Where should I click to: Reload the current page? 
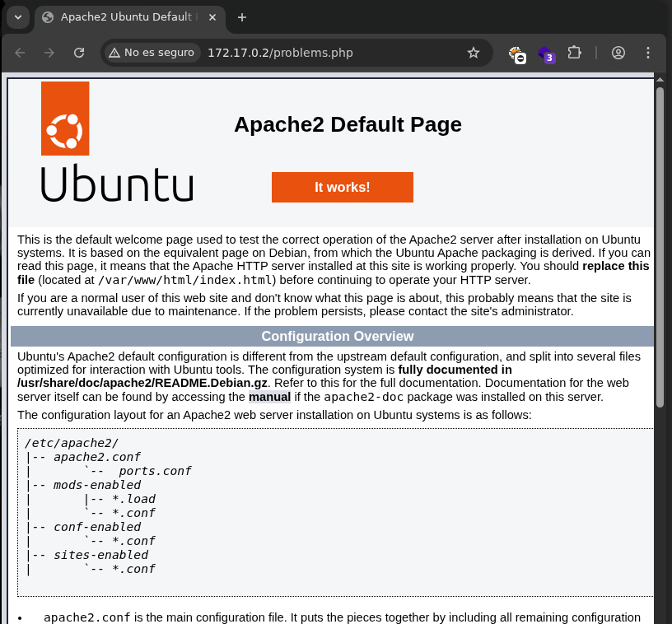[x=79, y=53]
